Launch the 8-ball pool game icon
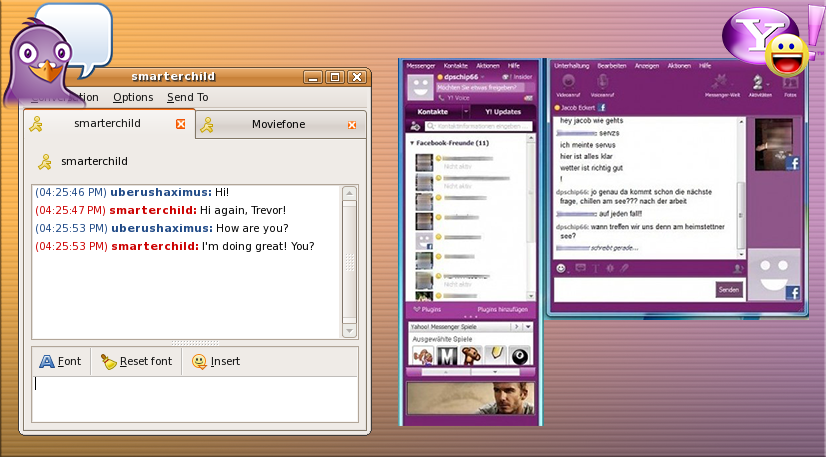The height and width of the screenshot is (457, 826). [519, 356]
